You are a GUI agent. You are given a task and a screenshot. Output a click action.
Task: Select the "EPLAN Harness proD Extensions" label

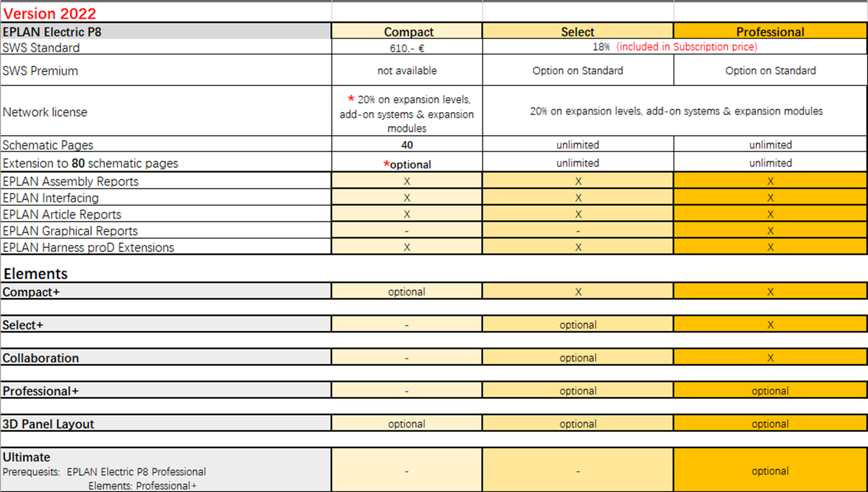[88, 247]
